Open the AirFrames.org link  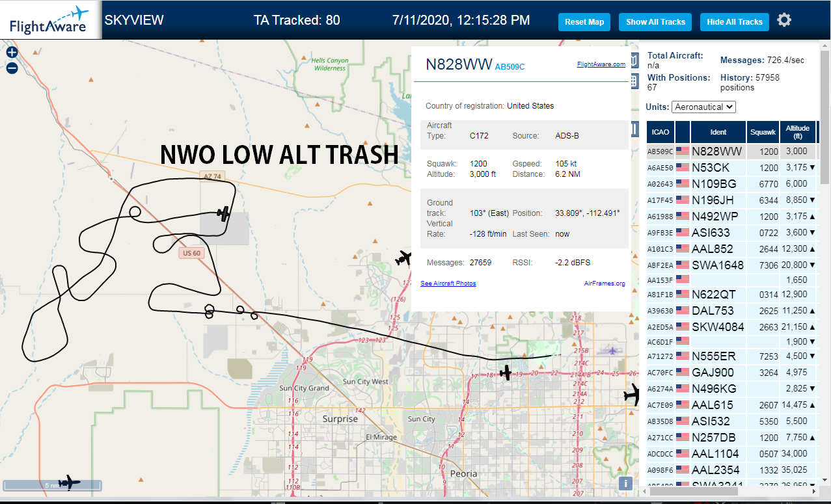(605, 284)
